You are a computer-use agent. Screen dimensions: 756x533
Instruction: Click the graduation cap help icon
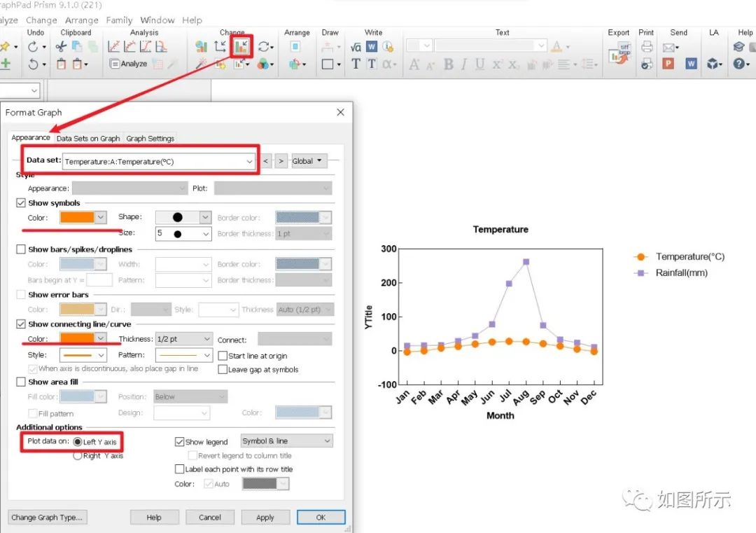tap(738, 47)
